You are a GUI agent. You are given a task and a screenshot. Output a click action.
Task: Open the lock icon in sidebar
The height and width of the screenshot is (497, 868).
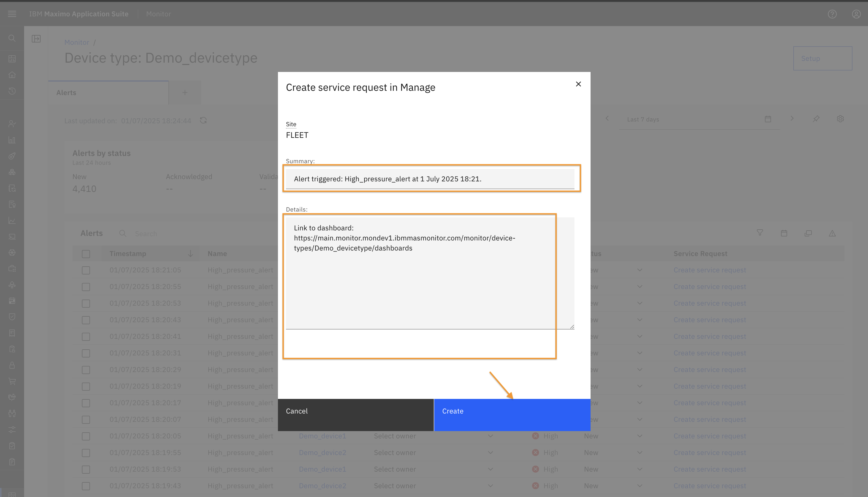tap(12, 365)
